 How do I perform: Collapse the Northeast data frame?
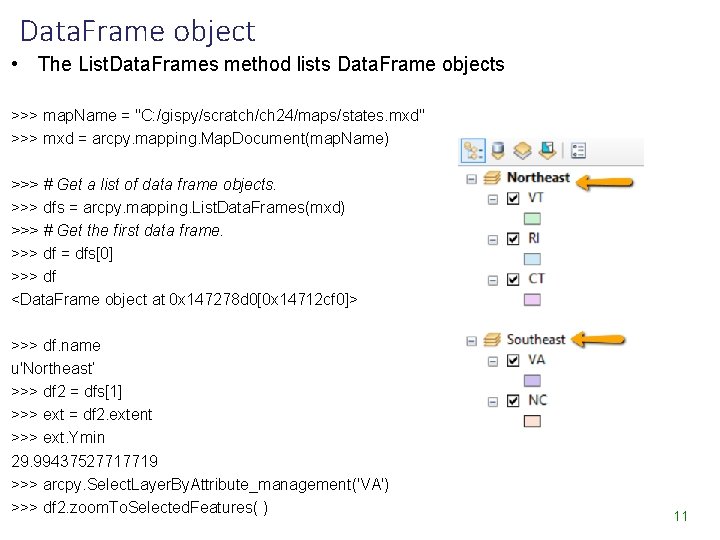point(471,178)
